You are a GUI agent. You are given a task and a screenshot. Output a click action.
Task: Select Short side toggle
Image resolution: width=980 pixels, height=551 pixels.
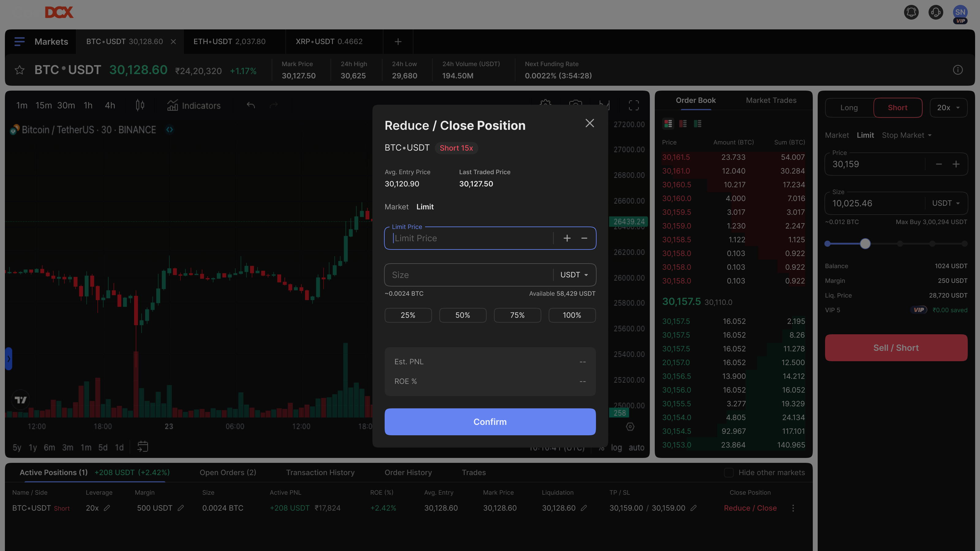click(898, 108)
